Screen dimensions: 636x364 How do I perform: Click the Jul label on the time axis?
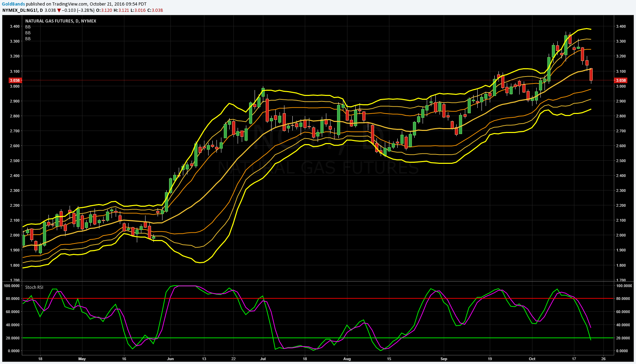263,359
